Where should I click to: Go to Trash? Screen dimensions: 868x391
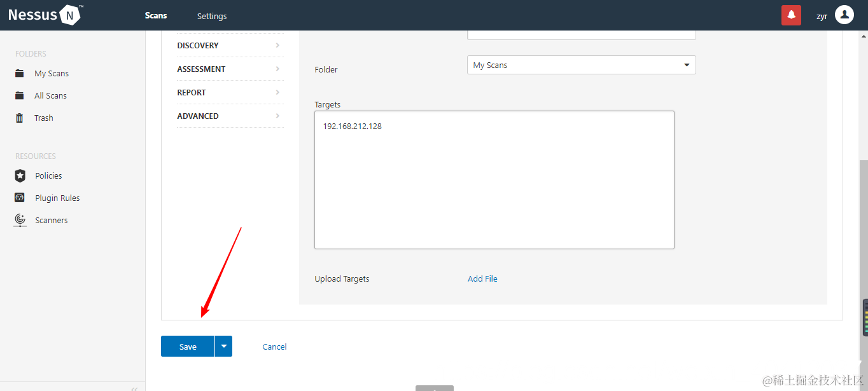tap(44, 118)
